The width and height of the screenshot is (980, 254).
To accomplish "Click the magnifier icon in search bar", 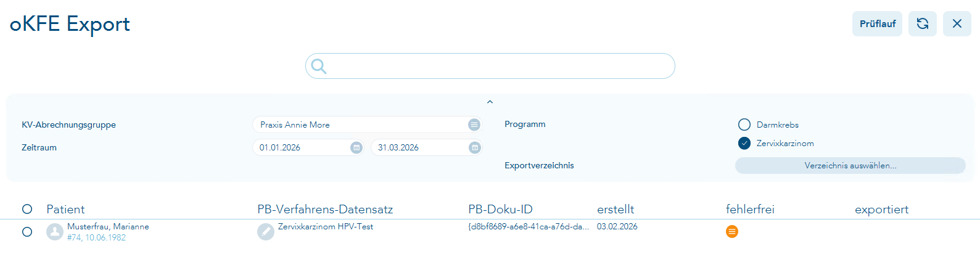I will tap(319, 66).
